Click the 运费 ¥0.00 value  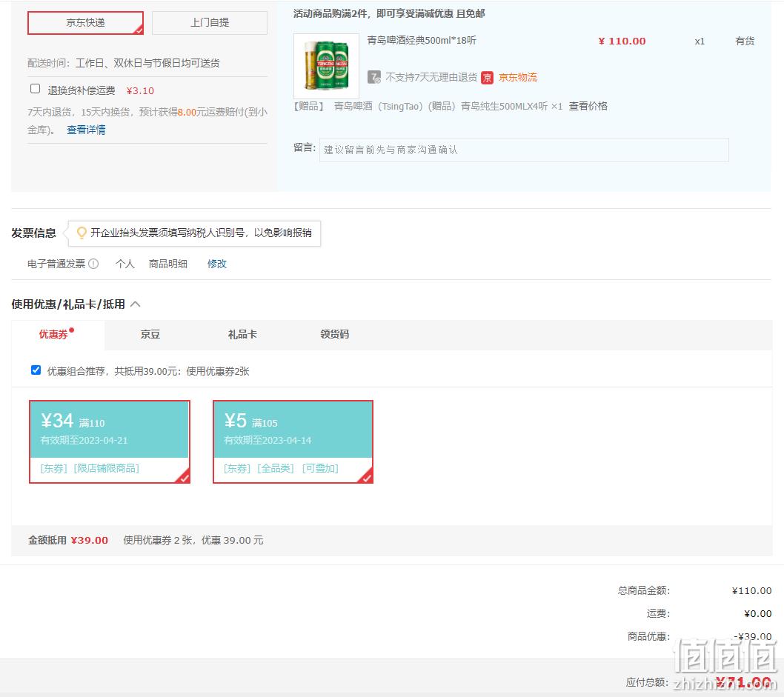tap(757, 613)
